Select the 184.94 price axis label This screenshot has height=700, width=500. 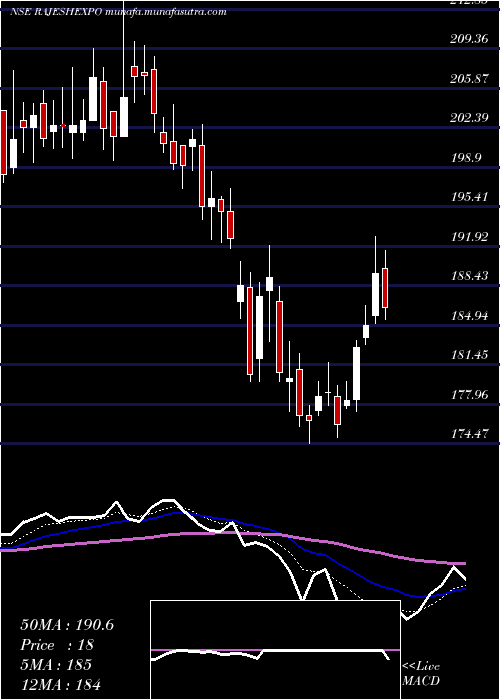[x=469, y=316]
